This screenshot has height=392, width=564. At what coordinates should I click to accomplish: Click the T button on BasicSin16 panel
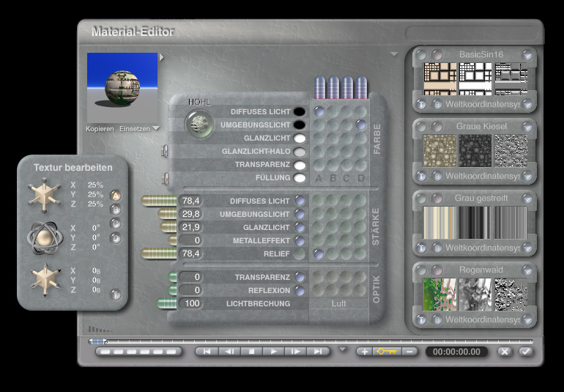click(423, 105)
